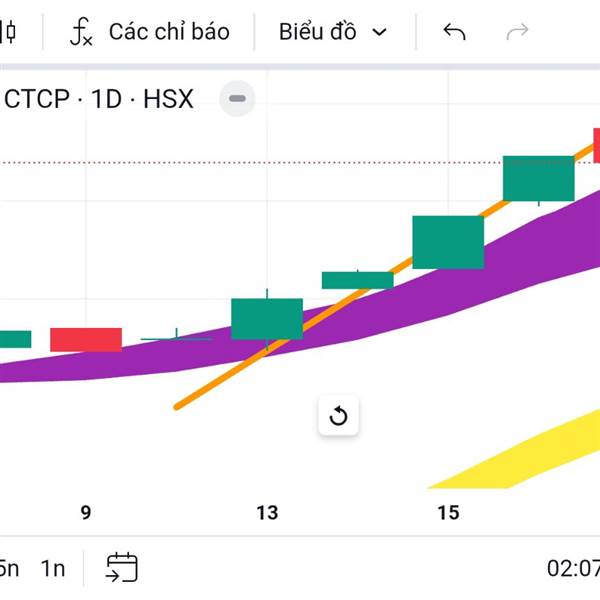Select the purple band indicator
The height and width of the screenshot is (600, 600).
click(400, 310)
